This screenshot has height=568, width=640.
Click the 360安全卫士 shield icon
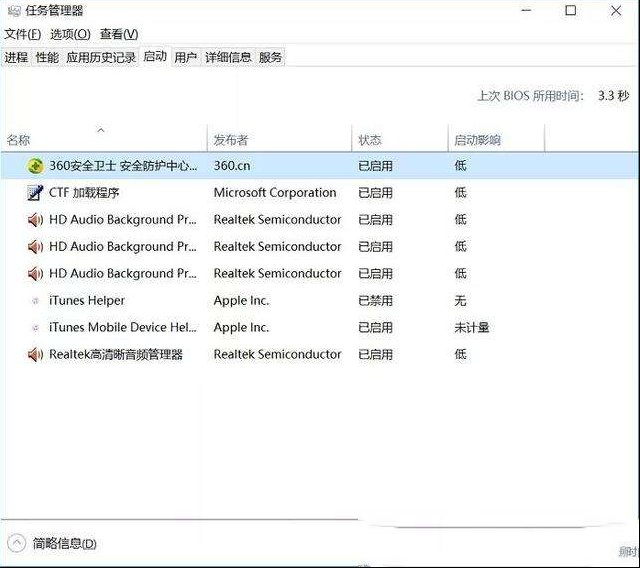pyautogui.click(x=36, y=166)
